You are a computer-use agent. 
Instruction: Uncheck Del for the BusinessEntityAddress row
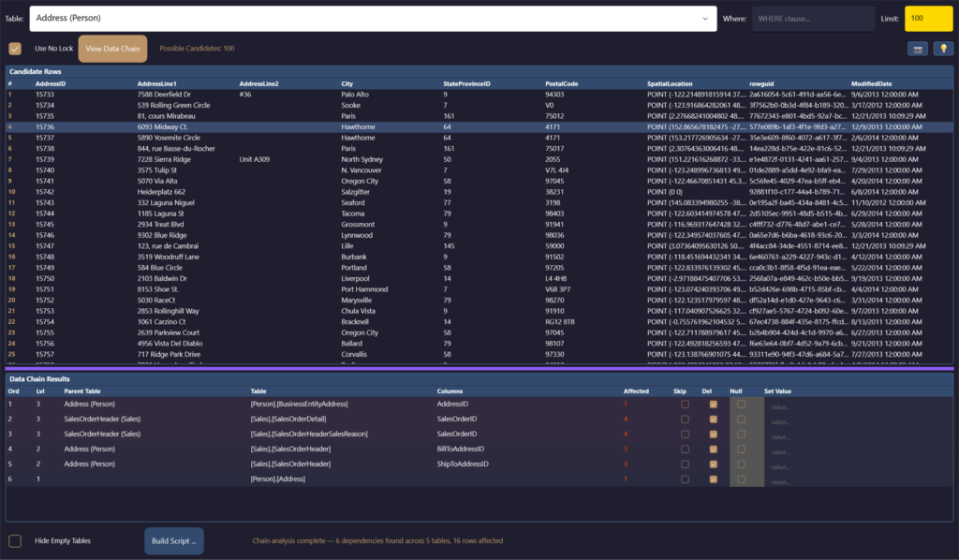(713, 405)
